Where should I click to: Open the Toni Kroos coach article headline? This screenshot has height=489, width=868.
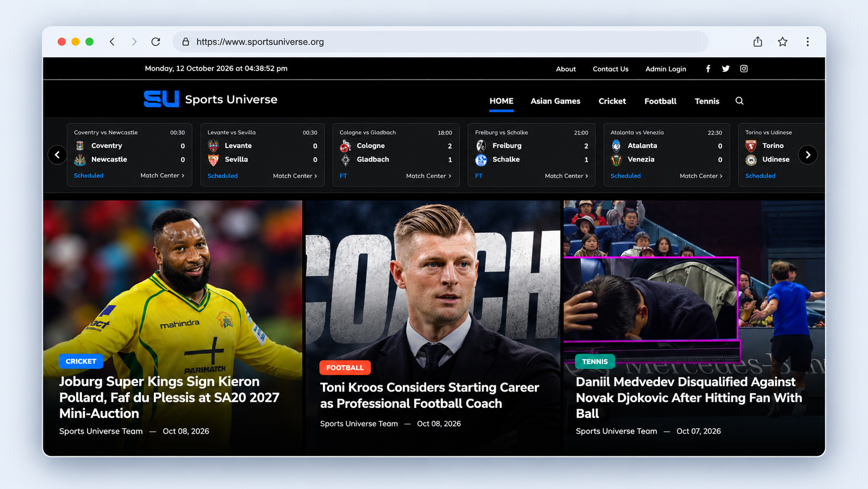click(x=430, y=395)
